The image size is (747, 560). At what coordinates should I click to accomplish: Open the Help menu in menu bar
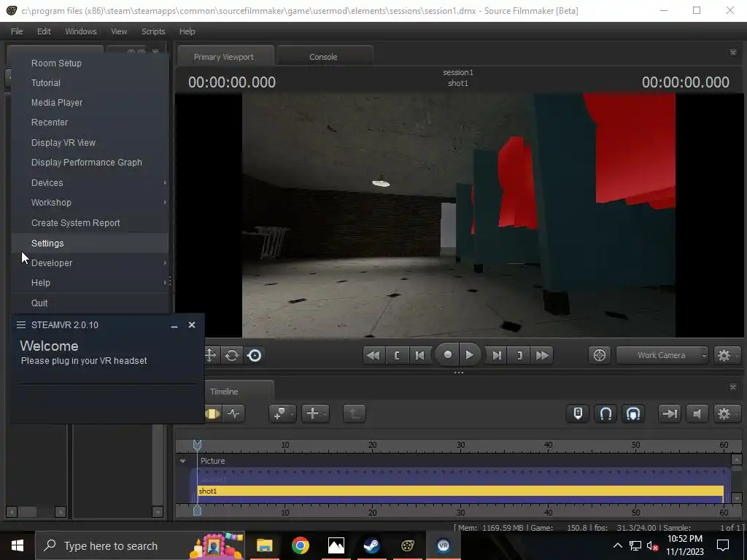pos(187,31)
